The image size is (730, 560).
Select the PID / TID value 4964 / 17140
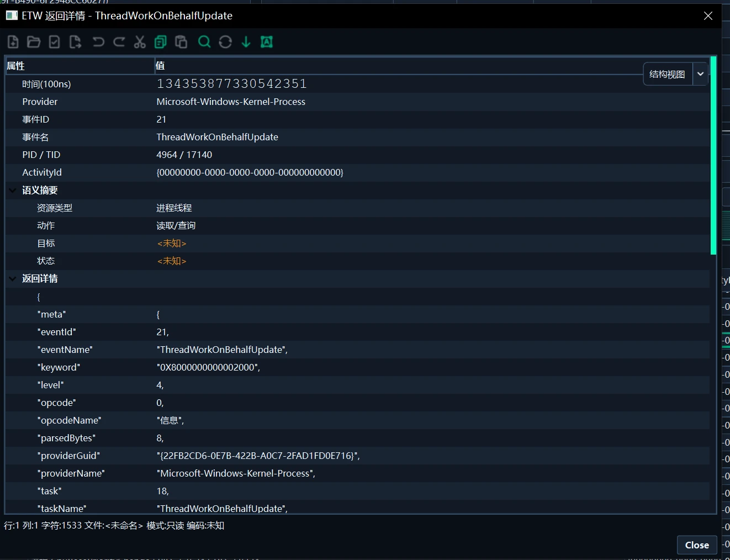tap(184, 155)
